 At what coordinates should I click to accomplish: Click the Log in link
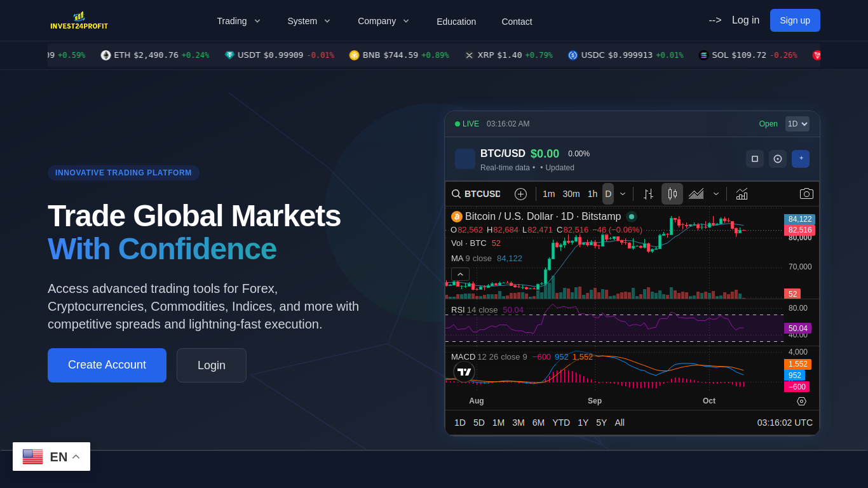point(745,20)
